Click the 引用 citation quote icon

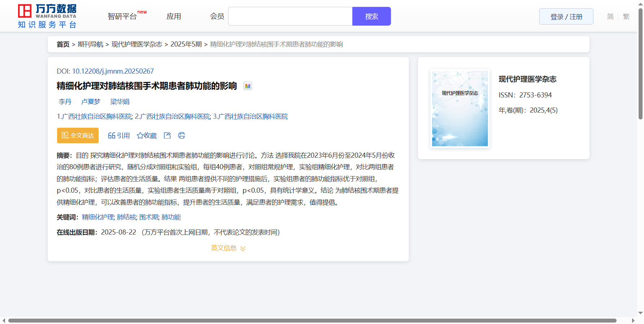point(112,136)
